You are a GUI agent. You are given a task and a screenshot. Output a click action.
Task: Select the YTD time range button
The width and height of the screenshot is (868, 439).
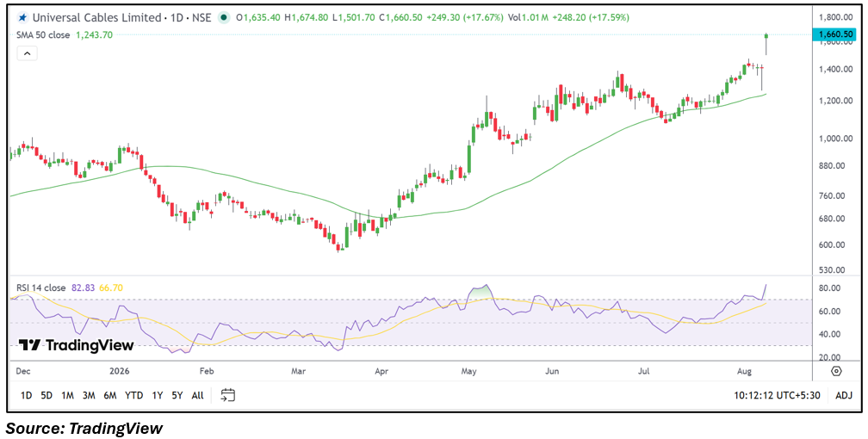[x=134, y=395]
